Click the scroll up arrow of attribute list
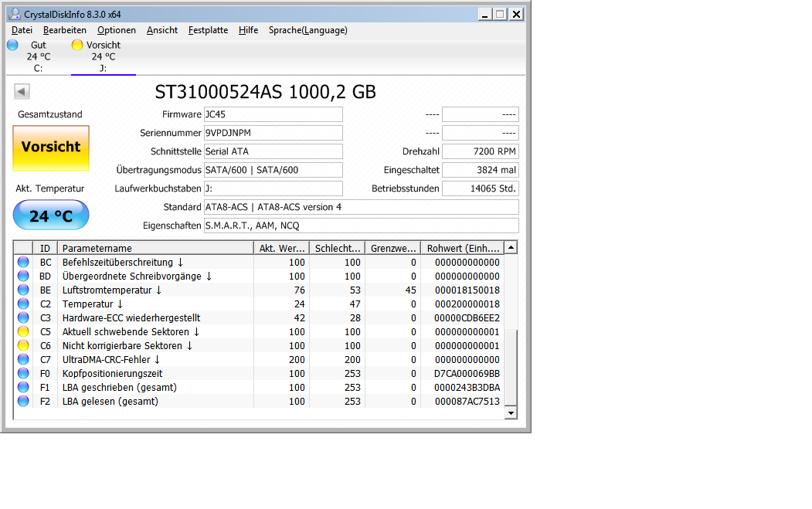812x509 pixels. (x=511, y=247)
